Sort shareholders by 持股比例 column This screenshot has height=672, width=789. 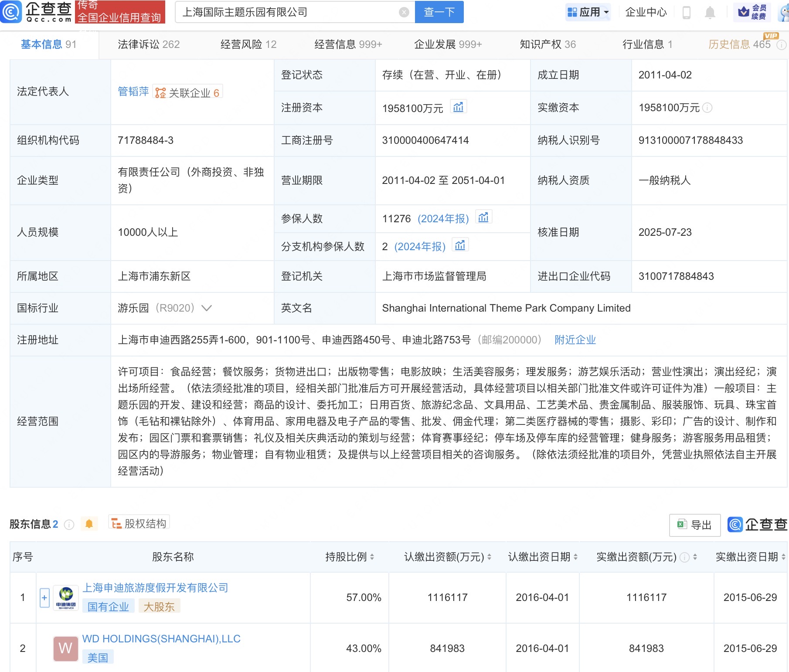(x=372, y=557)
